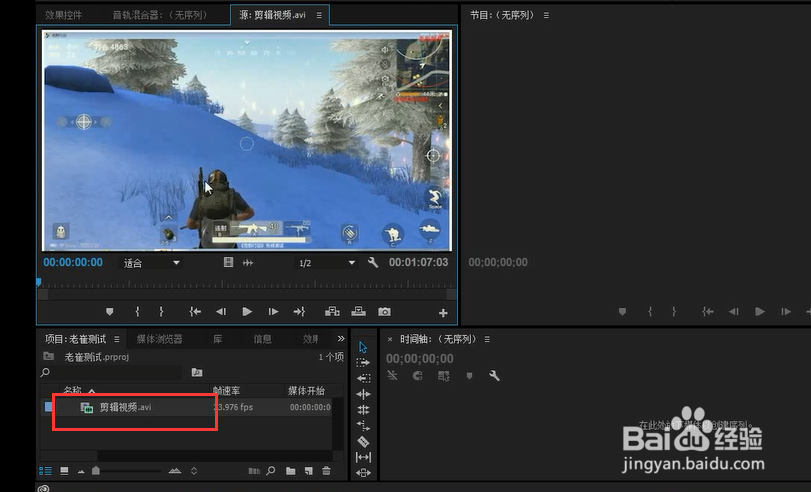
Task: Mark Out point in Source monitor
Action: click(161, 311)
